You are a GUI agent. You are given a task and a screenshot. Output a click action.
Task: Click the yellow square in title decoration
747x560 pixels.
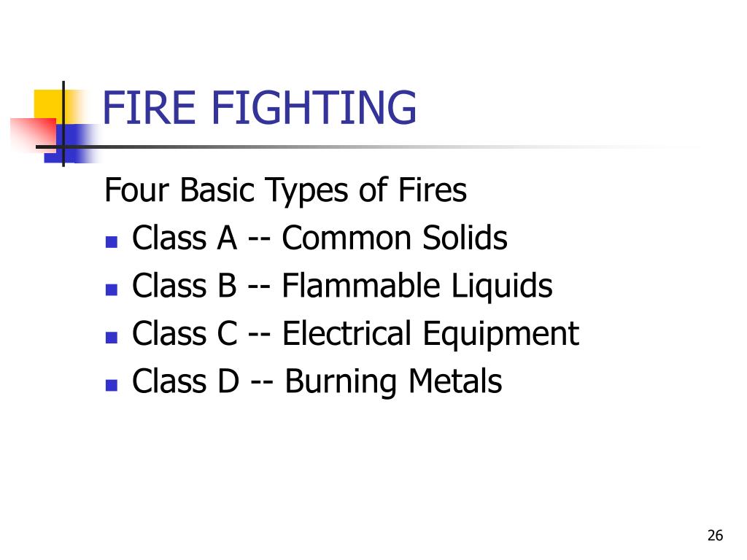tap(48, 105)
